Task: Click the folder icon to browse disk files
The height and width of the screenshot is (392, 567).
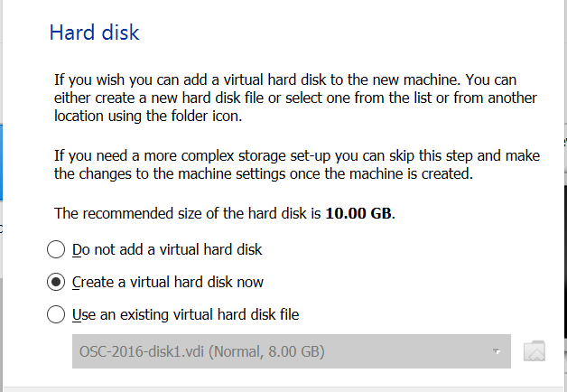Action: point(534,351)
